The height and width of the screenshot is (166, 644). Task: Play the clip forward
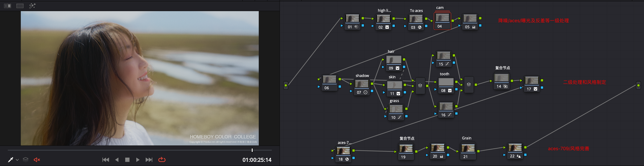coord(138,160)
